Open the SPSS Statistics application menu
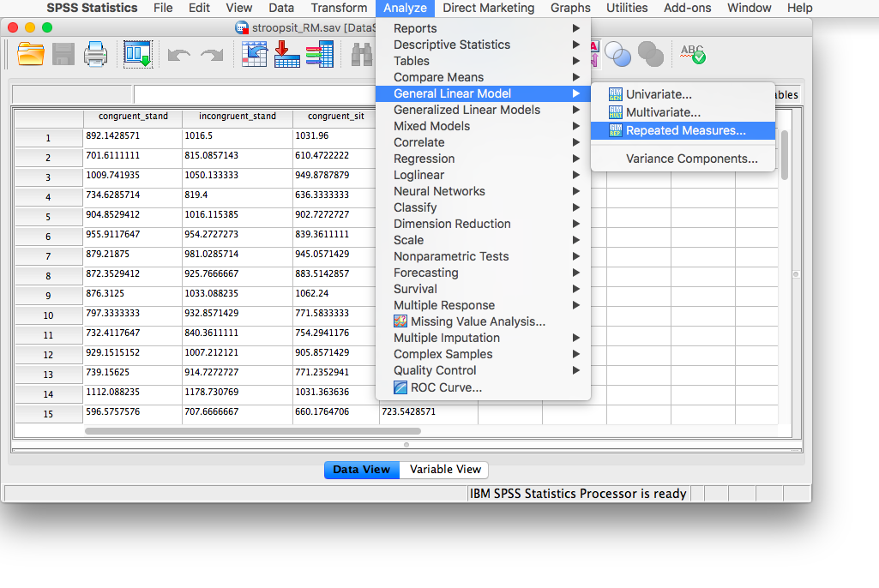Image resolution: width=879 pixels, height=588 pixels. point(92,8)
